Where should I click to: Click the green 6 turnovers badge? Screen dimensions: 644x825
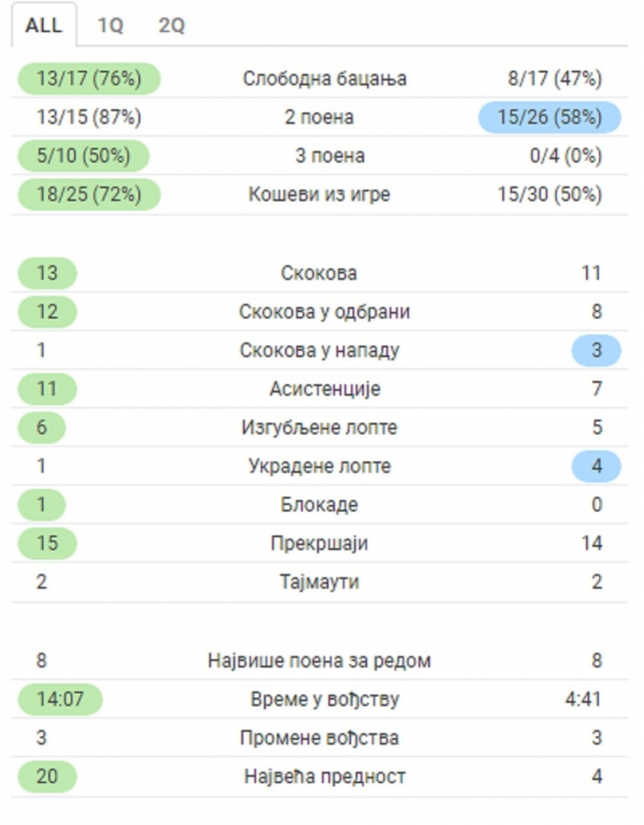coord(41,427)
